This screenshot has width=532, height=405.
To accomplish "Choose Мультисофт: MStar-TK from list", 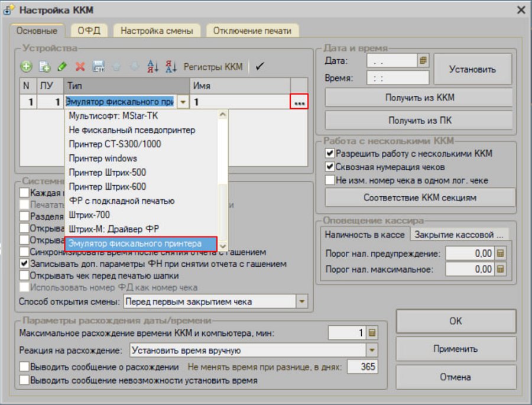I will (x=141, y=116).
